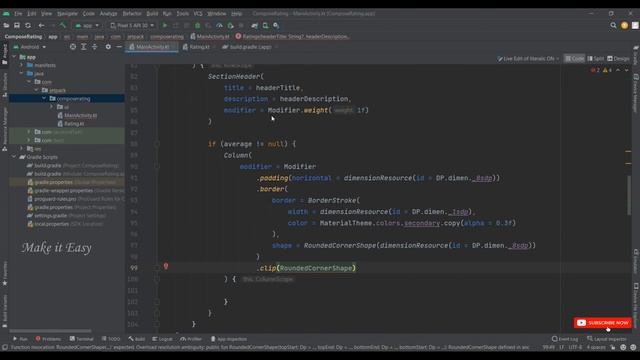This screenshot has height=360, width=640.
Task: Open the Logcat tool window button
Action: pos(162,339)
